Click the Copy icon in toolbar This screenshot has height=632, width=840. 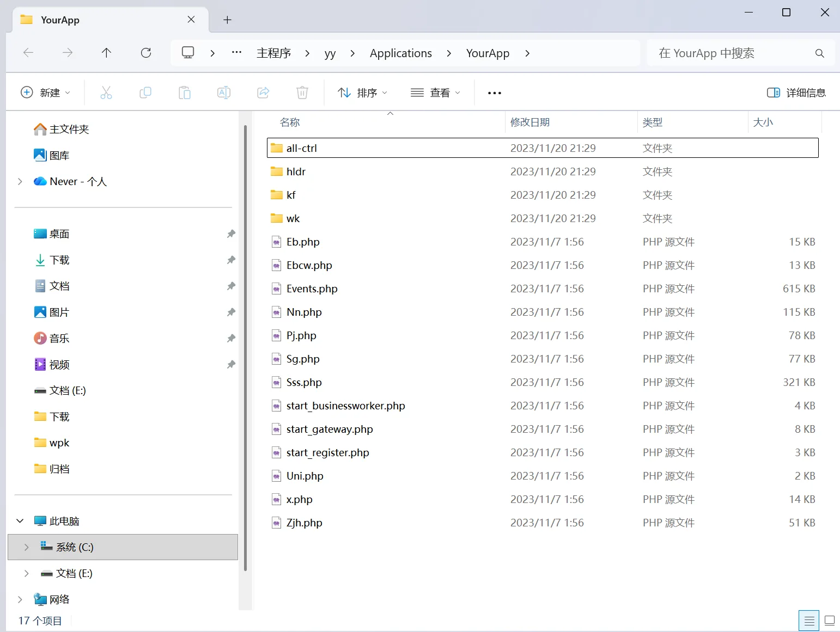145,93
